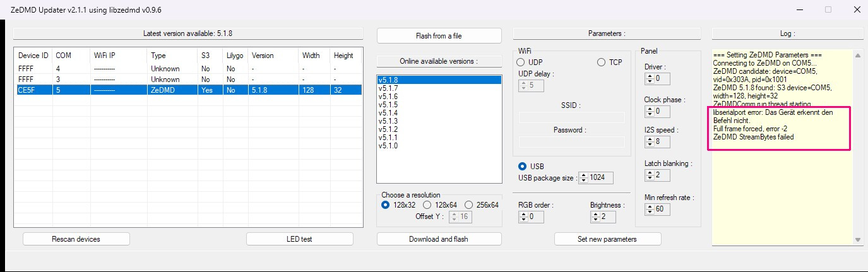The image size is (868, 272).
Task: Click the RGB order stepper field
Action: pyautogui.click(x=531, y=216)
